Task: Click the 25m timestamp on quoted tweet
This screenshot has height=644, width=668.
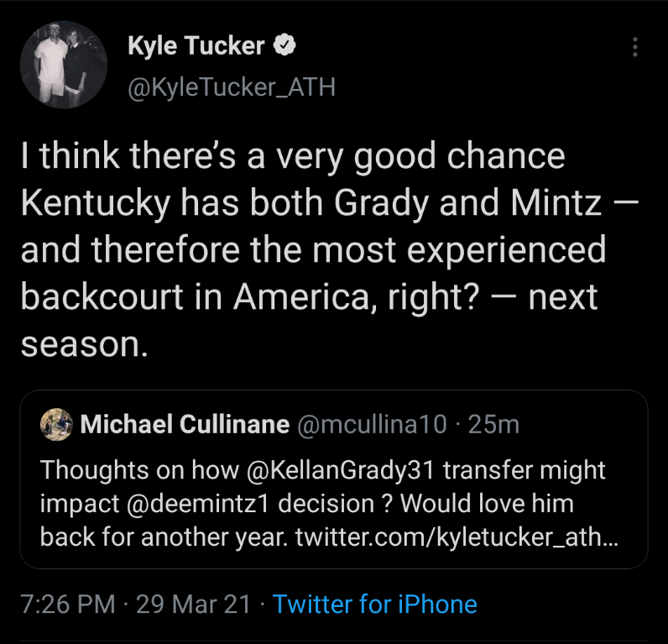Action: click(494, 425)
